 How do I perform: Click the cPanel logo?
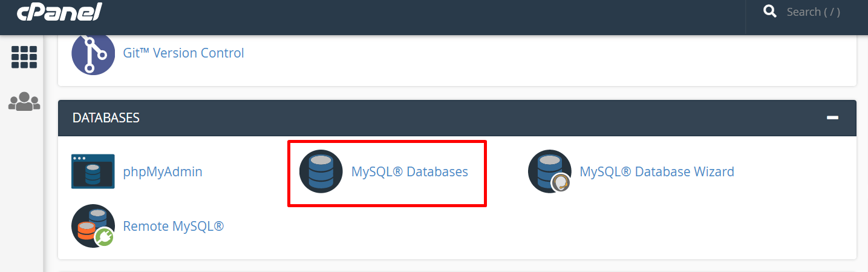click(x=59, y=11)
